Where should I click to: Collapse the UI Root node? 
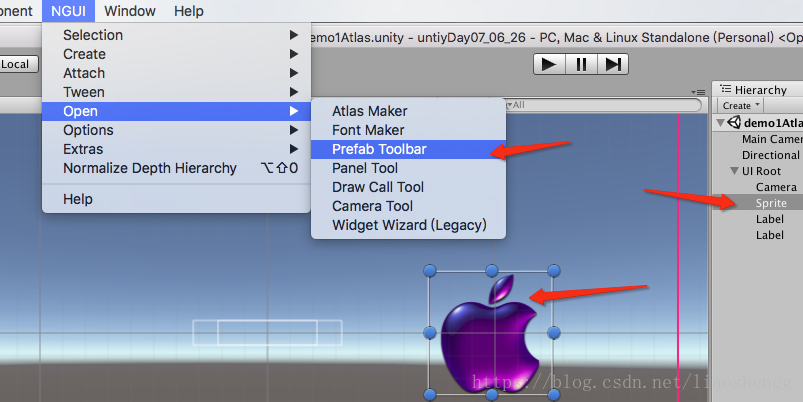[x=734, y=171]
